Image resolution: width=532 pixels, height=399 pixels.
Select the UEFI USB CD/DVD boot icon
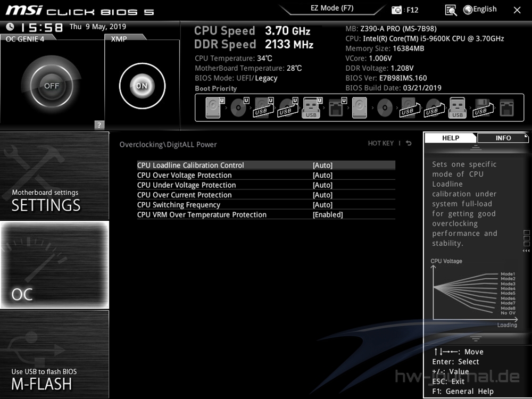click(288, 108)
